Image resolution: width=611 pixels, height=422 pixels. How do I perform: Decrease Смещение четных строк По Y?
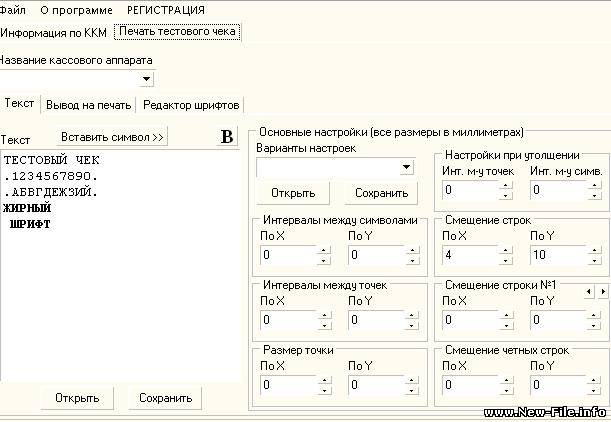coord(593,390)
